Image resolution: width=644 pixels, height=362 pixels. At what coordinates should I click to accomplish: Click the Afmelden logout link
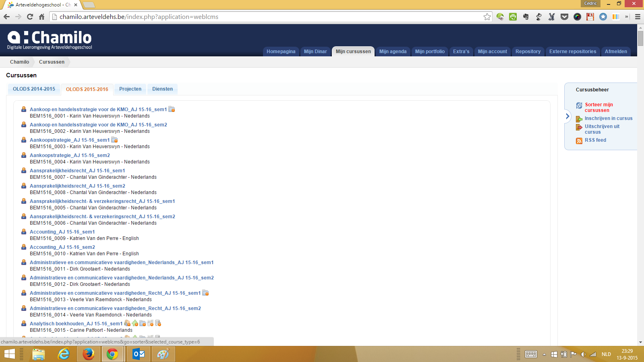coord(615,52)
